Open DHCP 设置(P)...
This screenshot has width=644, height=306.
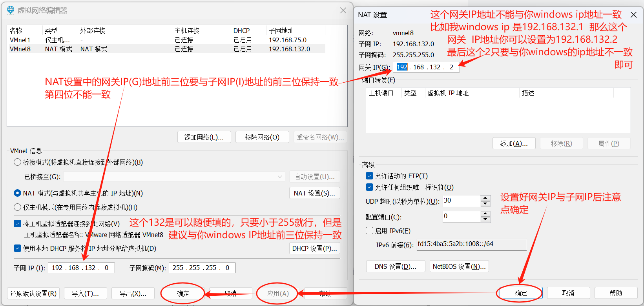315,248
